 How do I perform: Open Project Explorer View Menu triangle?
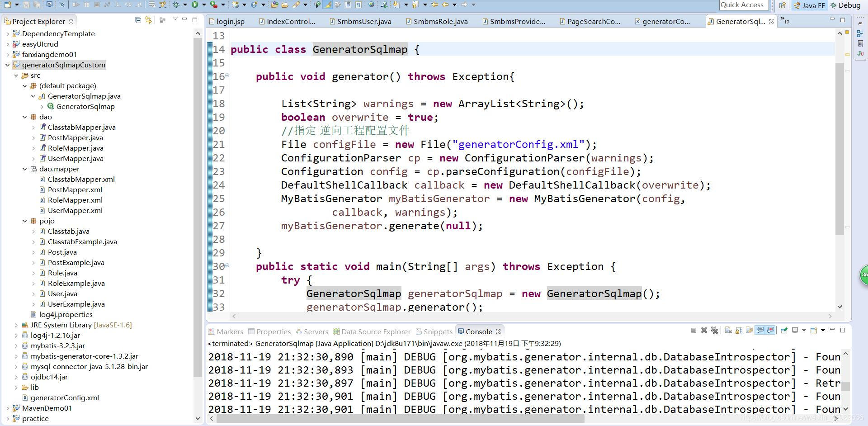click(175, 19)
